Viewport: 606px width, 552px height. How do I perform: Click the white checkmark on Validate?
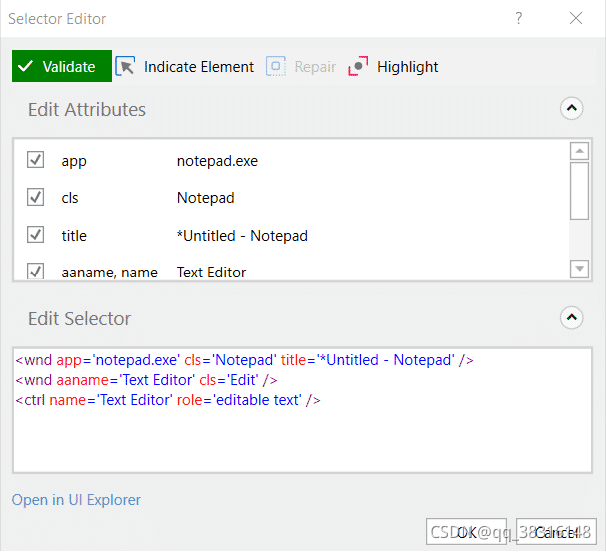[26, 66]
